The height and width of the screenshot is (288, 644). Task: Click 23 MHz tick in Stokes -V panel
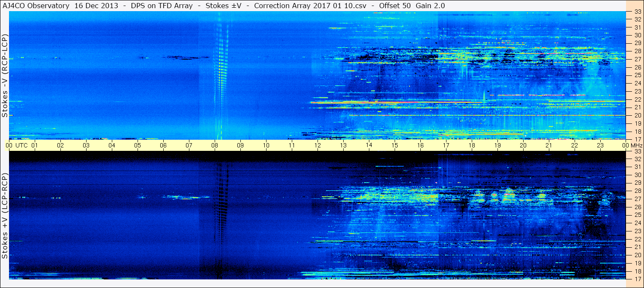coord(638,91)
